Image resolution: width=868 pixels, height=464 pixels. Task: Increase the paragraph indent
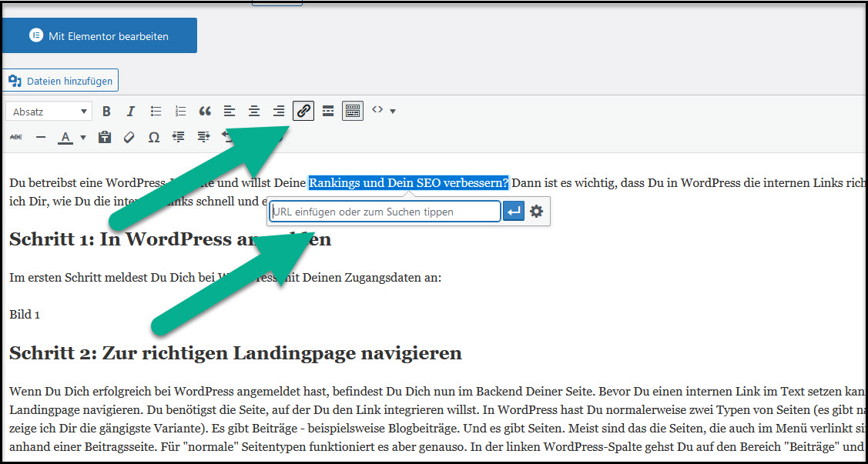pyautogui.click(x=203, y=137)
